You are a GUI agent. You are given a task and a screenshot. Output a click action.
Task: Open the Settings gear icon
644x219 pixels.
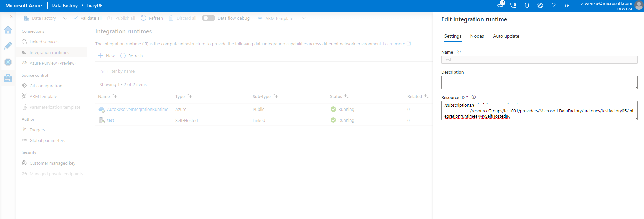pyautogui.click(x=540, y=5)
